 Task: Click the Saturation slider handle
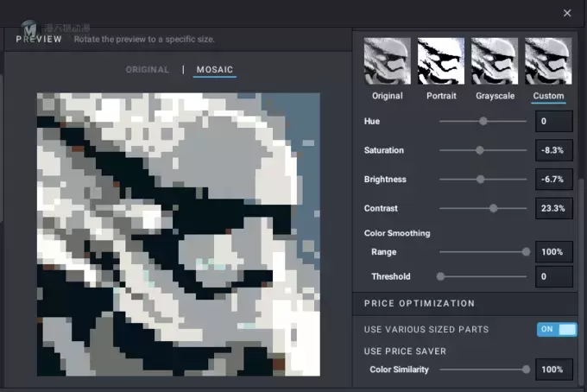point(480,150)
